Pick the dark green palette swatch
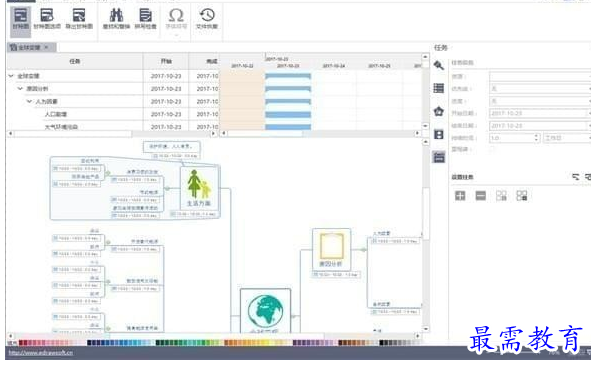 (x=158, y=342)
